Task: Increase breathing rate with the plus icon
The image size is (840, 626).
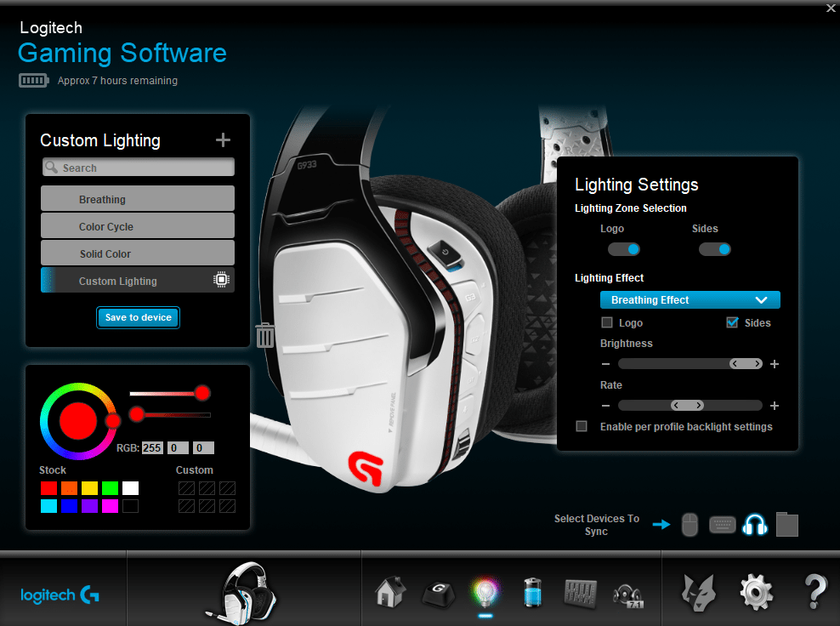Action: (x=774, y=406)
